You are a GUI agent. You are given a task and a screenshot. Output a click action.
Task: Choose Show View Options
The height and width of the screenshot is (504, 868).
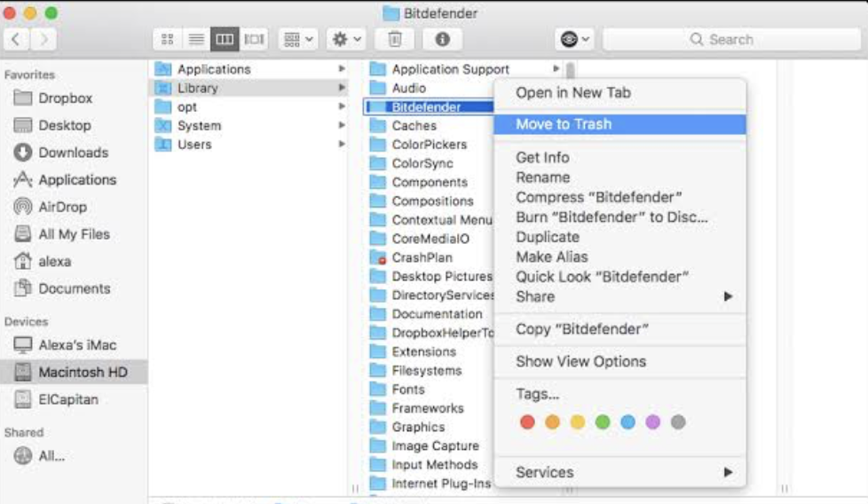pos(620,362)
